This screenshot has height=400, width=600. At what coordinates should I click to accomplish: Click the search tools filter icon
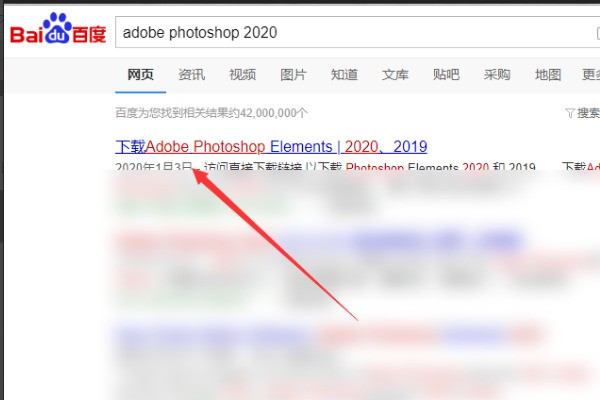tap(570, 113)
